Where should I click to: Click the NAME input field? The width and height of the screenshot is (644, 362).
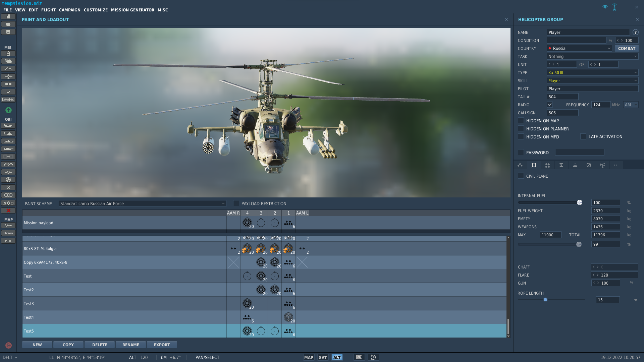588,33
